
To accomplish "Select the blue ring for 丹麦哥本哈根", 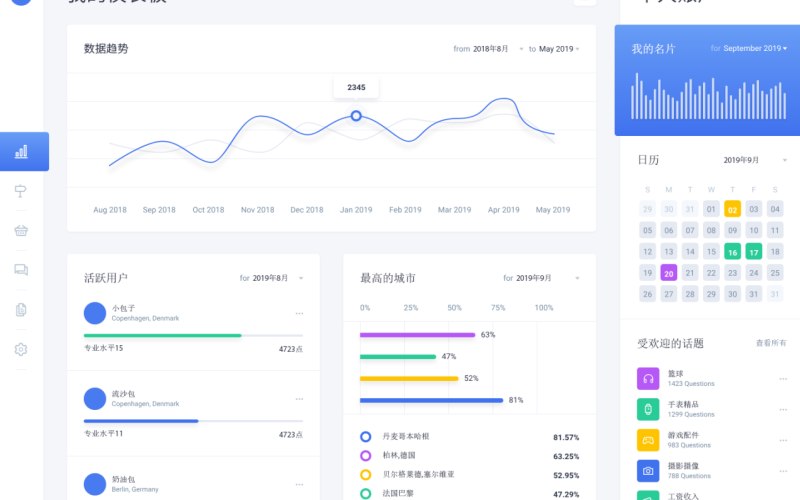I will [365, 437].
